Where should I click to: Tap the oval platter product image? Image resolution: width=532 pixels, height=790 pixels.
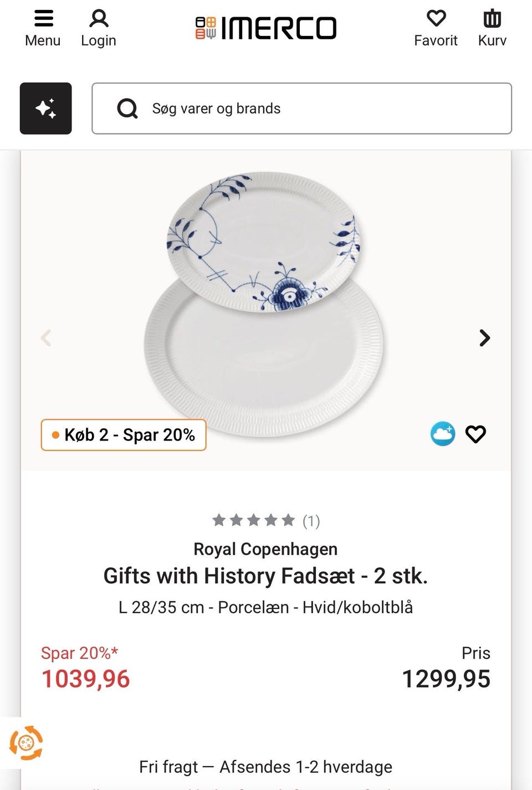(x=265, y=305)
